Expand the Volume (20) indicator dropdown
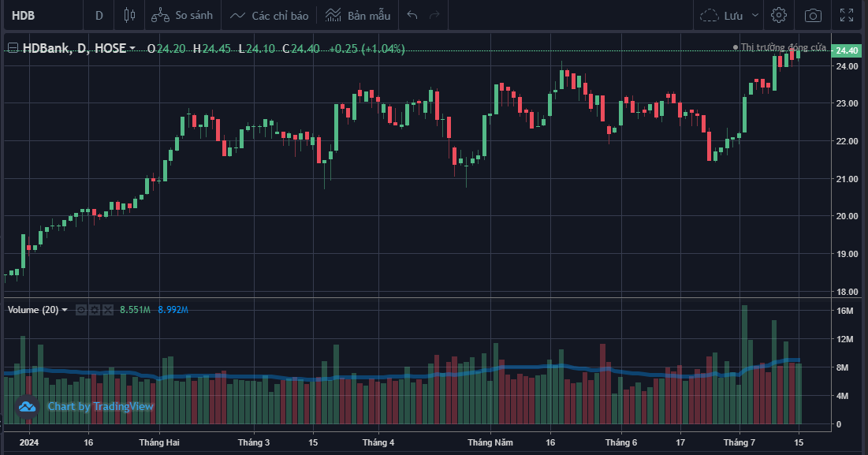This screenshot has height=455, width=868. [x=65, y=310]
